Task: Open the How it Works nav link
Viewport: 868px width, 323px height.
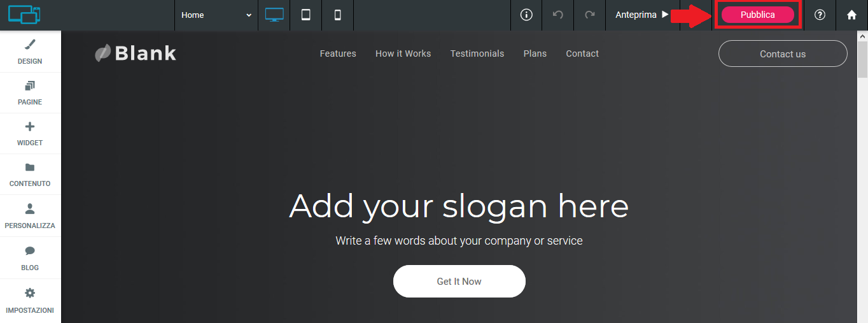Action: click(403, 54)
